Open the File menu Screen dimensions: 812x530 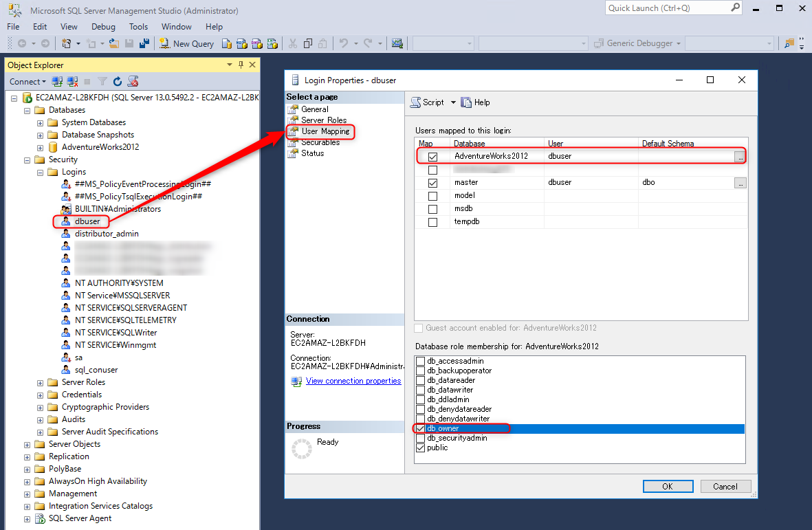[x=13, y=26]
